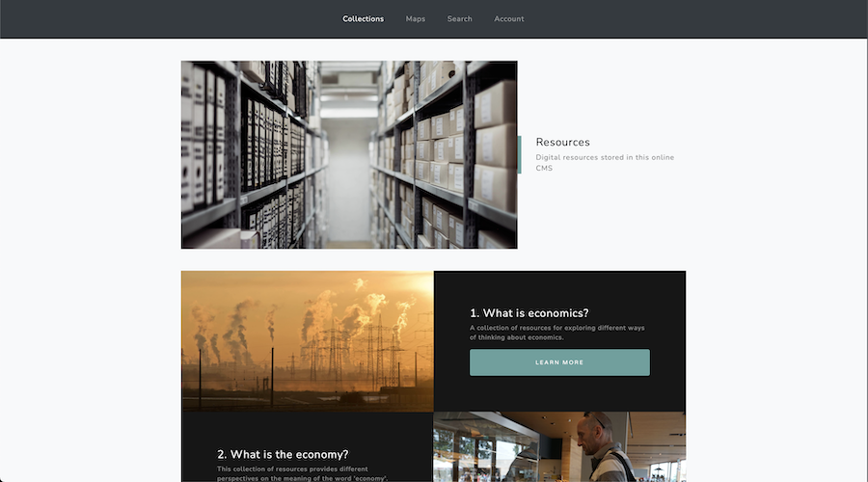Switch to the Maps tab

(x=415, y=19)
